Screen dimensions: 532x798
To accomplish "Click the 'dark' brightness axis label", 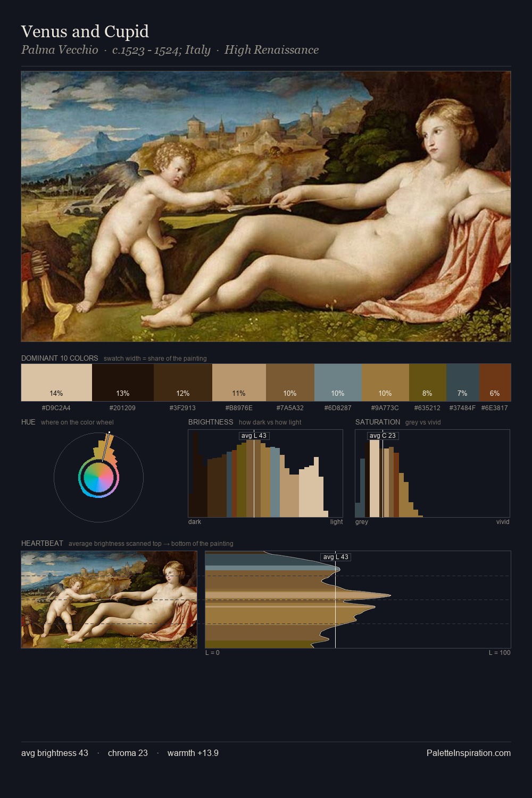I will coord(195,522).
